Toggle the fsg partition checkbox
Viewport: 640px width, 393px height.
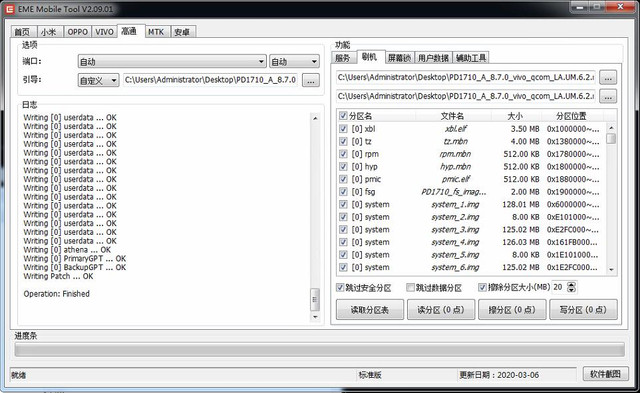[343, 192]
